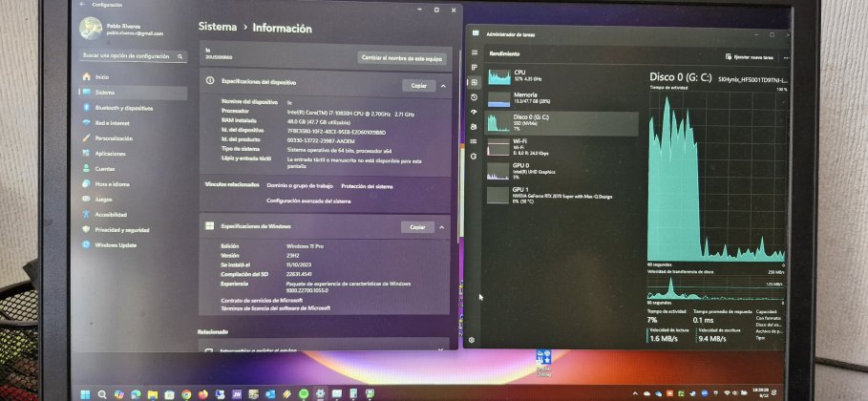Open Windows Update settings
Image resolution: width=868 pixels, height=401 pixels.
pyautogui.click(x=133, y=244)
